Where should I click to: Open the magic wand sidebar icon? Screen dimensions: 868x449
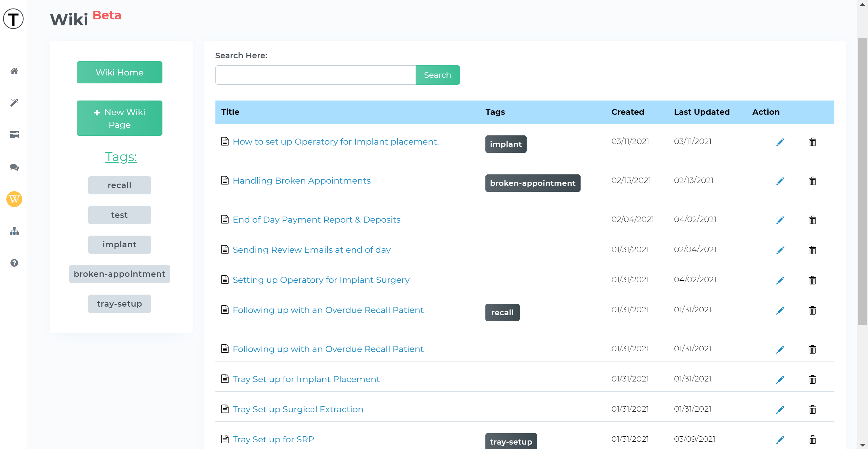tap(14, 102)
